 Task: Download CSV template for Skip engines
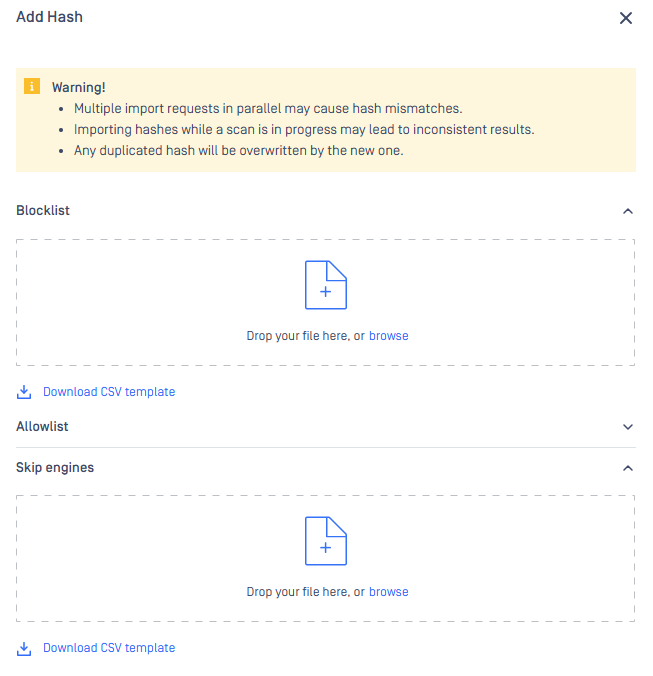(x=109, y=648)
